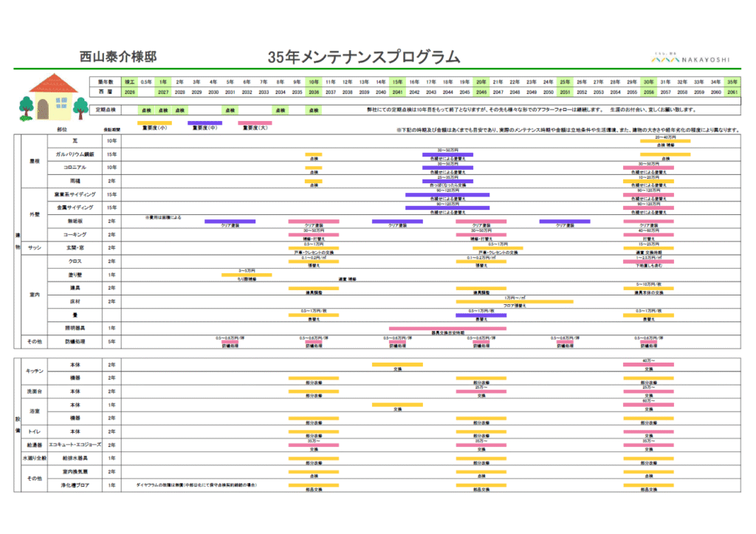
Task: Click the 竣工 column header cell
Action: point(130,82)
